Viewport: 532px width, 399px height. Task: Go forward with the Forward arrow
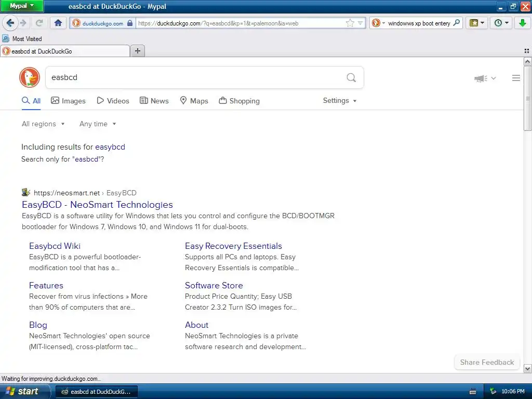(23, 23)
